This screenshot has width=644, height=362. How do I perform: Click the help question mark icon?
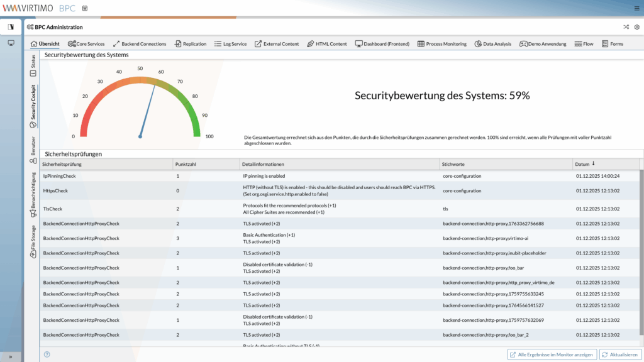47,354
